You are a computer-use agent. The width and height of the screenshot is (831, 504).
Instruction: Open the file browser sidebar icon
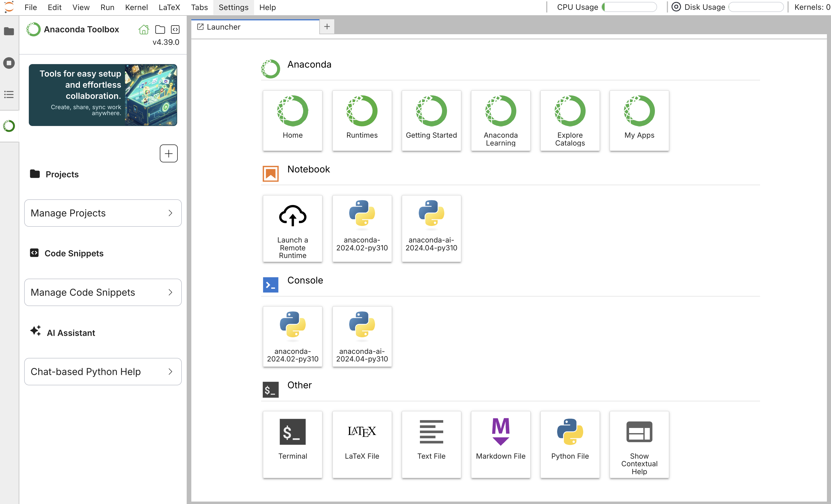(9, 31)
